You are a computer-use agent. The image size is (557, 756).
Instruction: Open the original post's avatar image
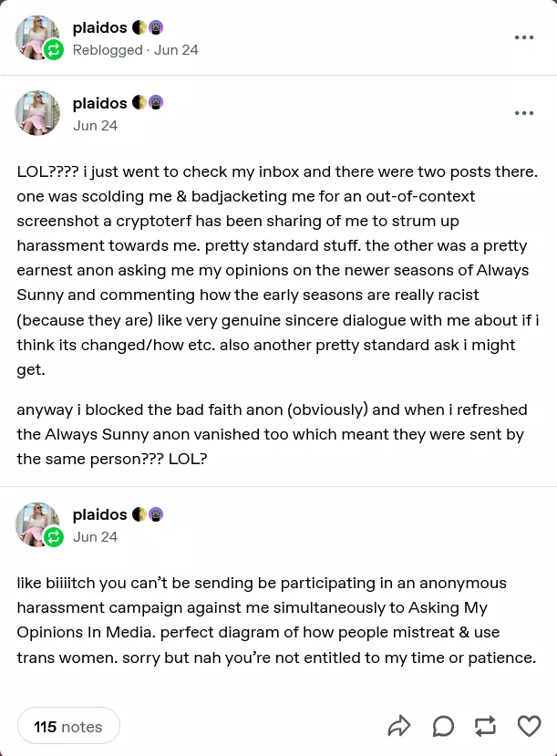click(36, 113)
